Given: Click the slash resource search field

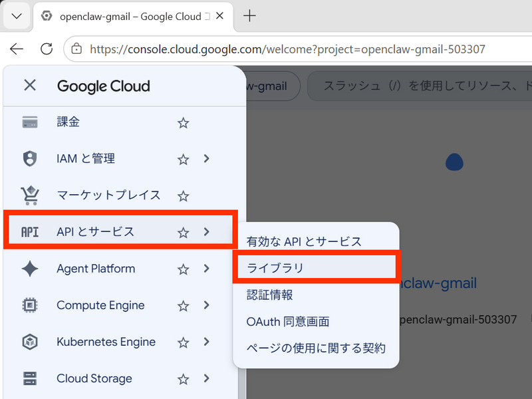Looking at the screenshot, I should point(420,86).
